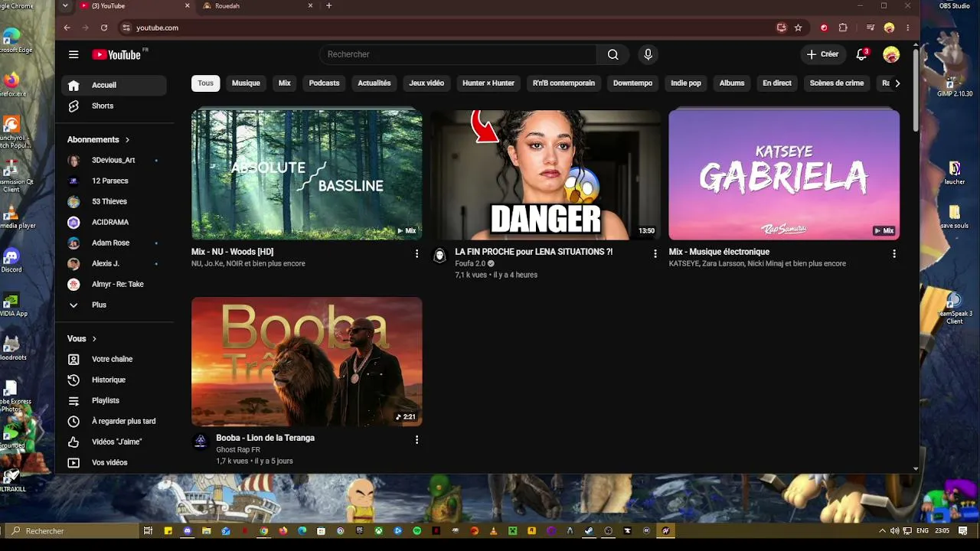Image resolution: width=980 pixels, height=551 pixels.
Task: Select the TeamSpeak 3 Client desktop icon
Action: pyautogui.click(x=954, y=308)
